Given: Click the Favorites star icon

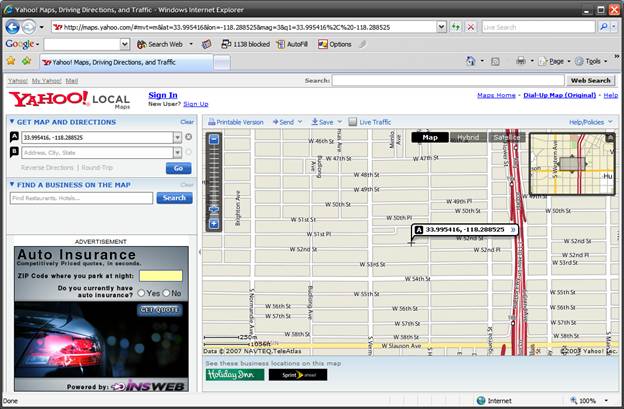Looking at the screenshot, I should (x=11, y=61).
